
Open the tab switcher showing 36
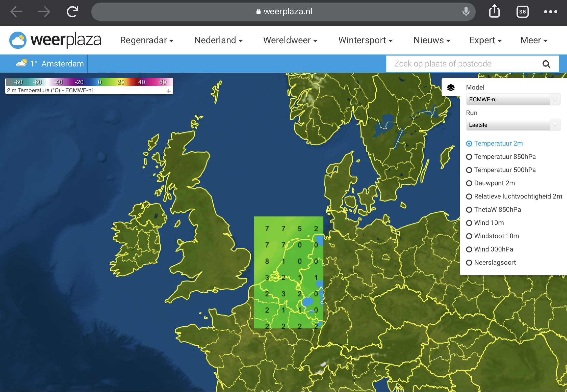(522, 12)
